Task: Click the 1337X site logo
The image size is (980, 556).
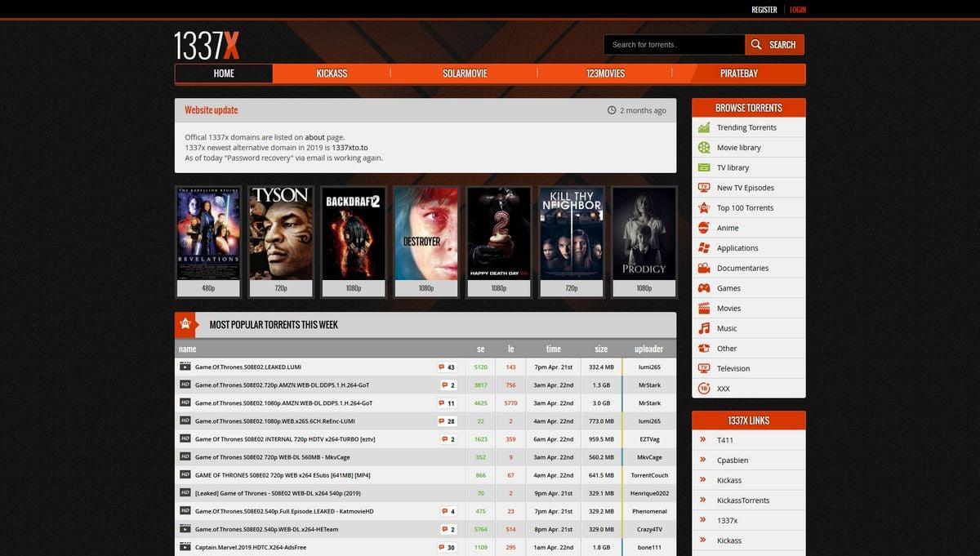Action: click(207, 45)
